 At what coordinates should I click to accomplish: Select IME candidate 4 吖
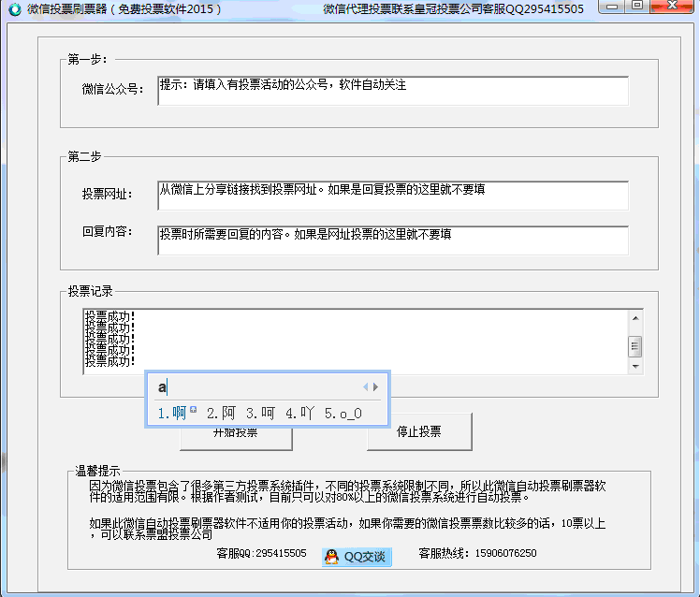click(300, 413)
